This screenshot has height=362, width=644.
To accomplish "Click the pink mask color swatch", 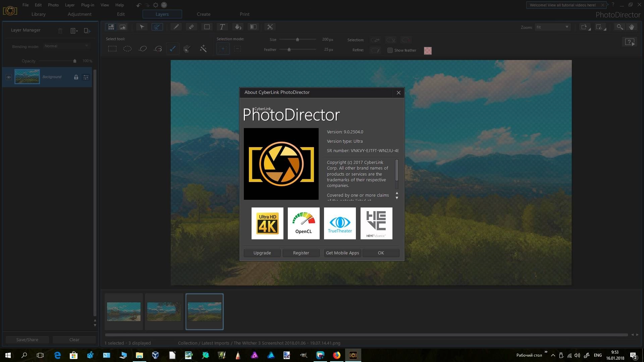I will click(428, 51).
